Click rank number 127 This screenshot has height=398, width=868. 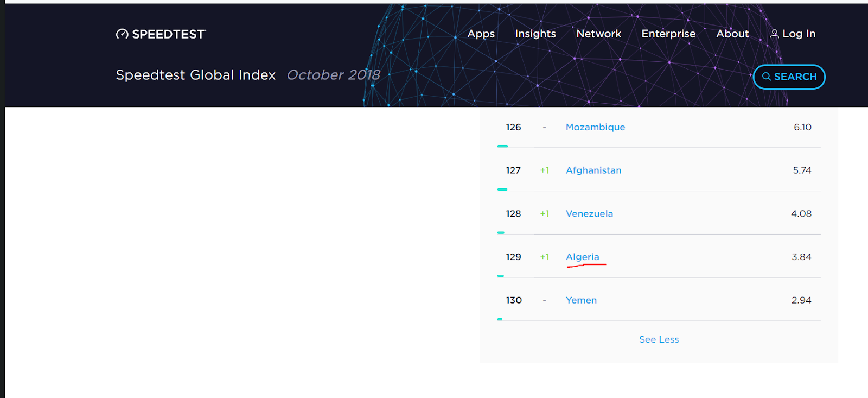(x=513, y=170)
